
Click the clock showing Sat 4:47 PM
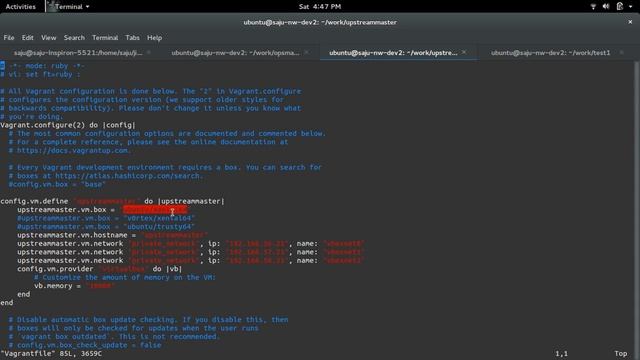pyautogui.click(x=320, y=7)
